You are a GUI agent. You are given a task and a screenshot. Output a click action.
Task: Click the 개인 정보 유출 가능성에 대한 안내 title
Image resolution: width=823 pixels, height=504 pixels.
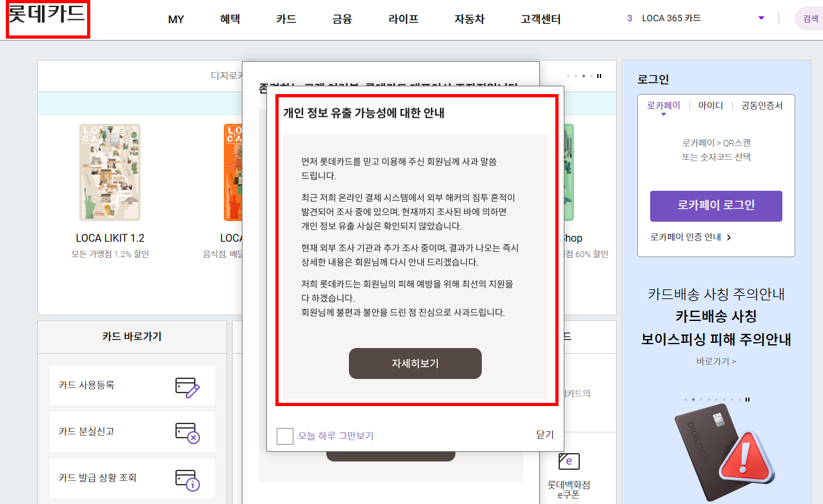(x=364, y=113)
